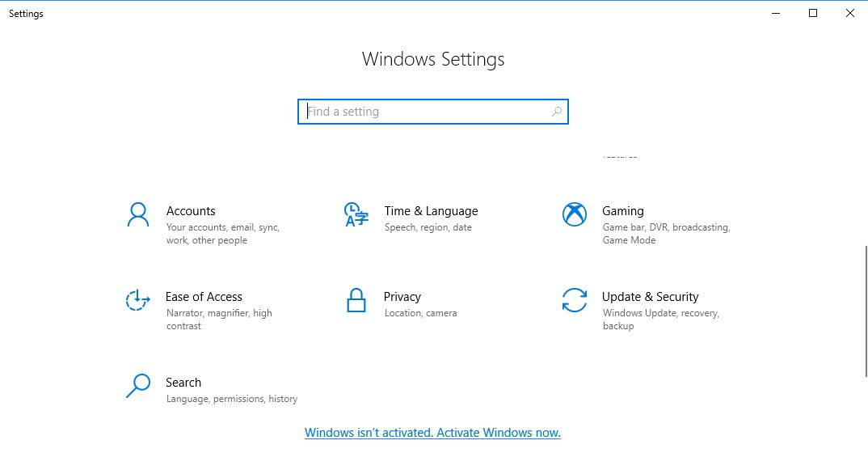Screen dimensions: 868x453
Task: Activate Windows now link
Action: pyautogui.click(x=432, y=433)
